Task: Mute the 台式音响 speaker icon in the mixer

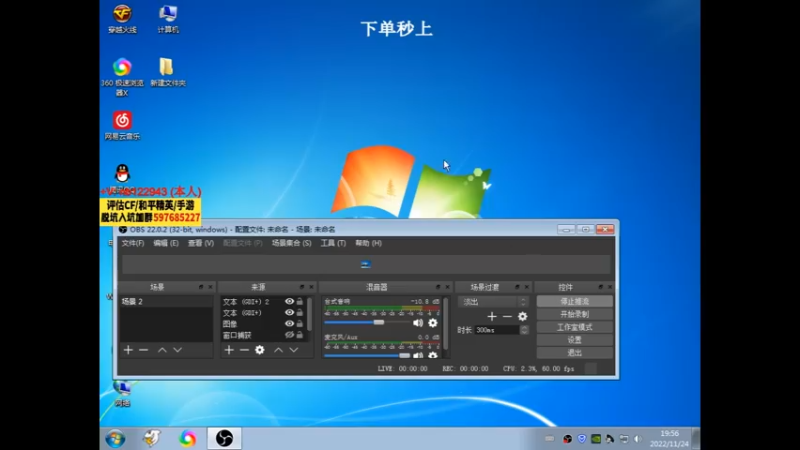Action: click(x=418, y=322)
